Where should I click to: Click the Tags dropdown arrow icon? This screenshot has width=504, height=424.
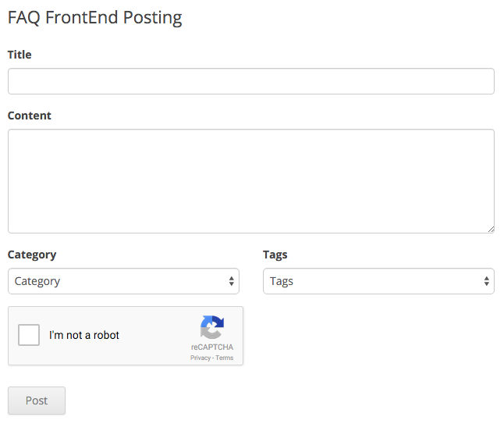click(x=487, y=281)
